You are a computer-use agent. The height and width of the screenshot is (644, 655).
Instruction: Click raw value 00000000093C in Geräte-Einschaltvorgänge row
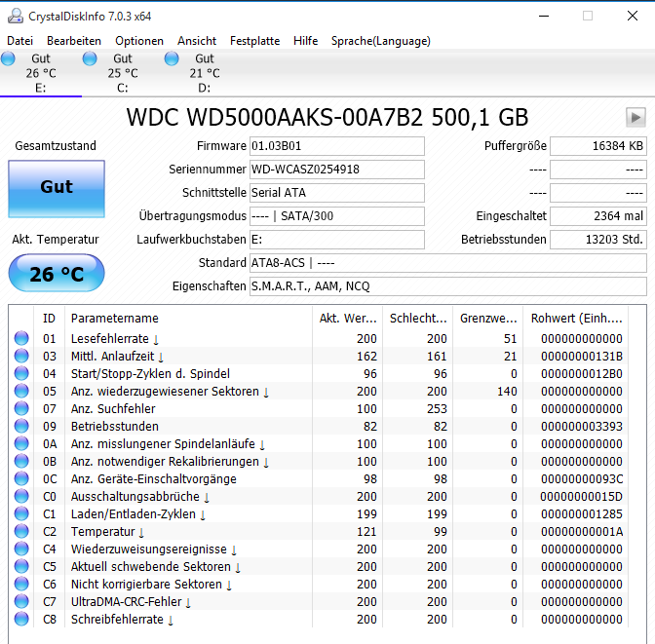[x=582, y=479]
